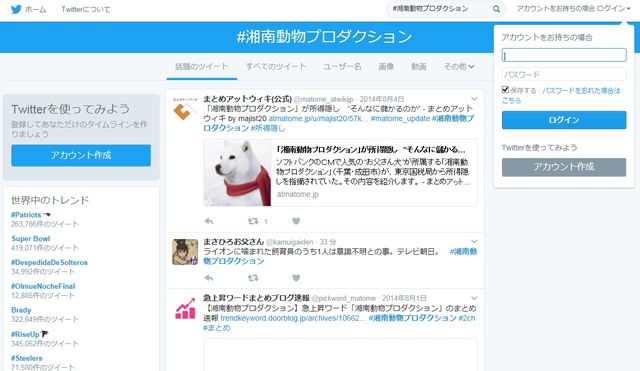640x371 pixels.
Task: Open the #所得隠し hashtag
Action: tap(268, 128)
